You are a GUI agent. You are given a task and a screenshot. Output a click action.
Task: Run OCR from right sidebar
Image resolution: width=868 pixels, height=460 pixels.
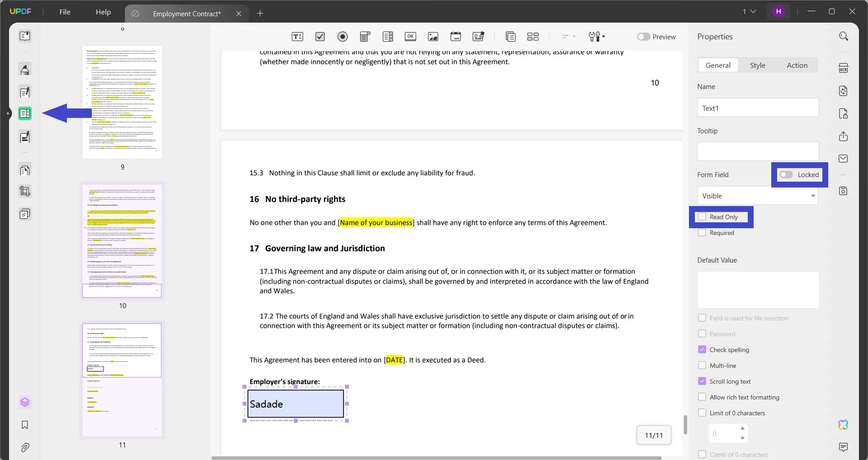tap(844, 68)
